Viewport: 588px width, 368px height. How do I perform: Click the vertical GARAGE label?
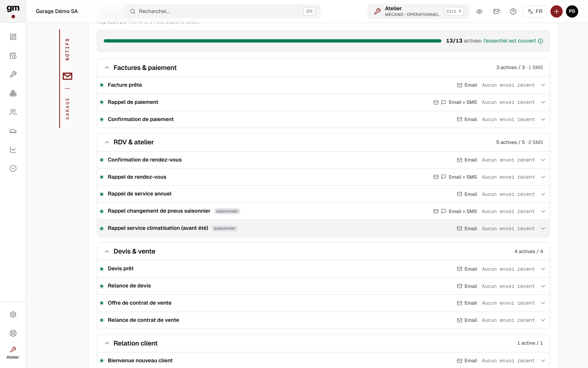[67, 109]
